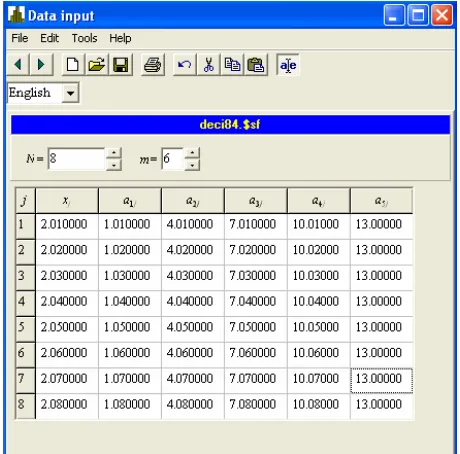The height and width of the screenshot is (454, 460).
Task: Click cell 2.080000 in row 8
Action: coord(67,406)
